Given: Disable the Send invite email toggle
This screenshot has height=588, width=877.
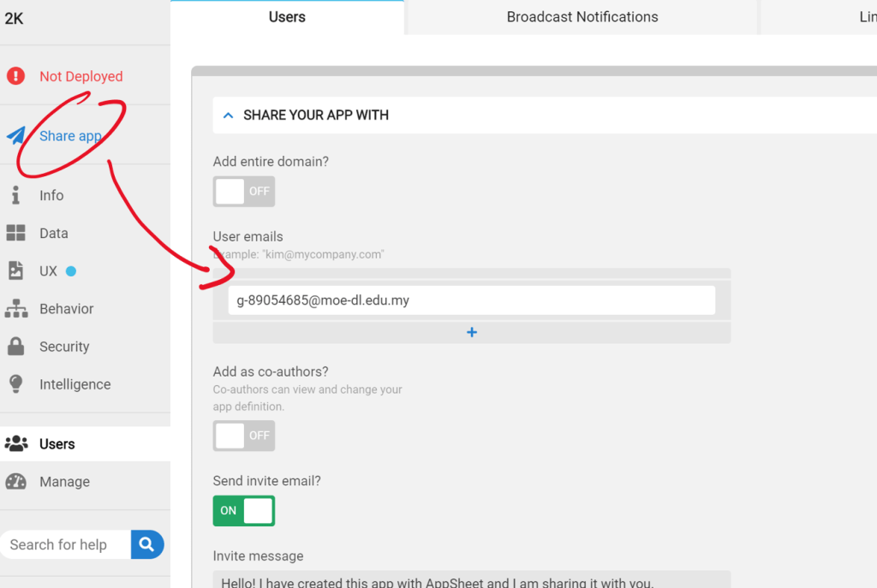Looking at the screenshot, I should click(x=244, y=511).
